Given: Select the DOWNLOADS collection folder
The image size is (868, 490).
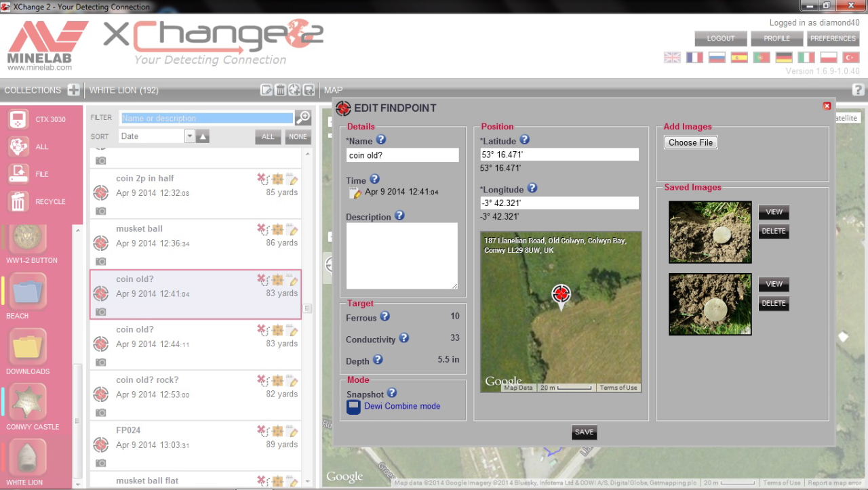Looking at the screenshot, I should click(x=28, y=347).
